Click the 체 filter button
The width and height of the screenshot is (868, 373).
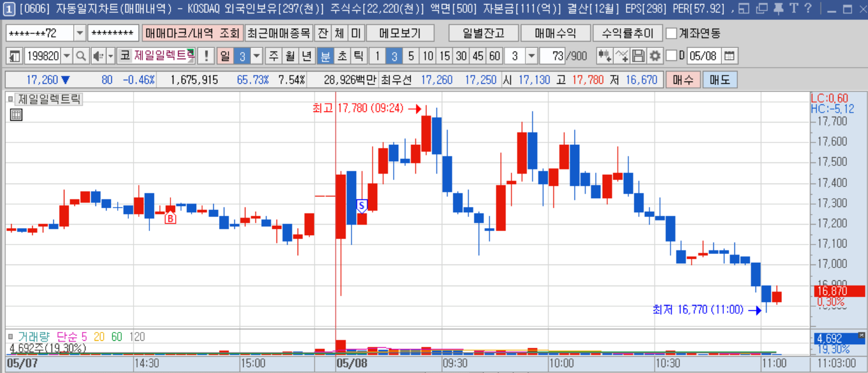click(339, 33)
